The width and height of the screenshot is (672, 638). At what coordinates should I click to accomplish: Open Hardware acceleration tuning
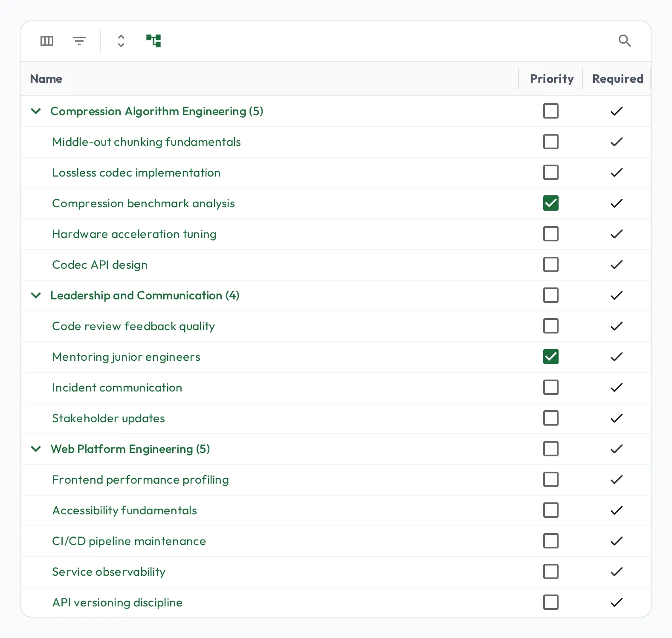tap(134, 234)
